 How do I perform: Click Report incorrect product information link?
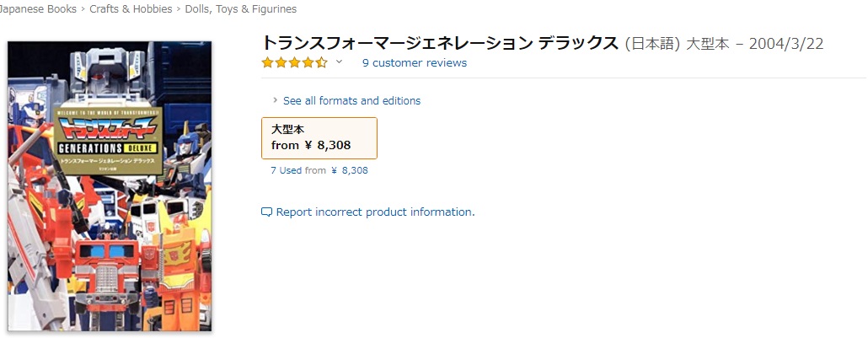(x=375, y=212)
